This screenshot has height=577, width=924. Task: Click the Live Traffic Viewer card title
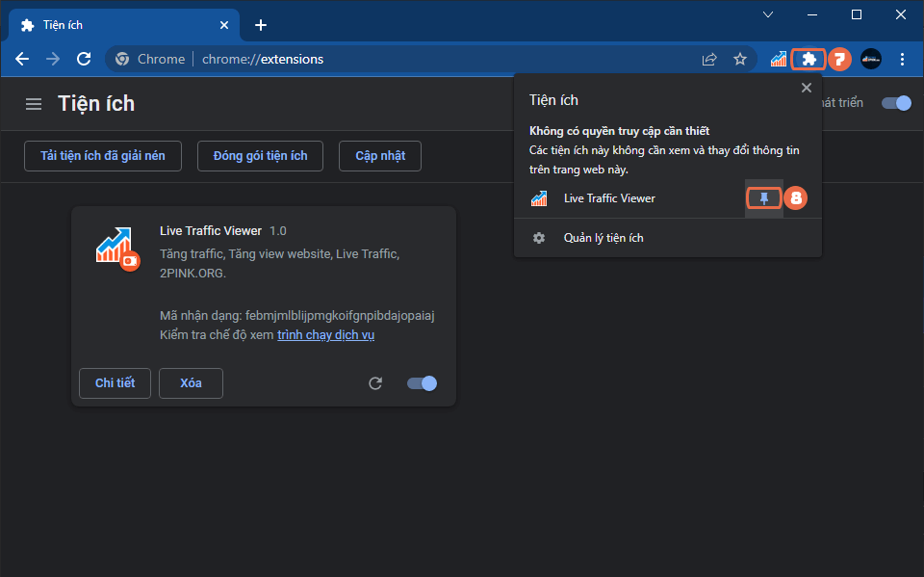[211, 230]
